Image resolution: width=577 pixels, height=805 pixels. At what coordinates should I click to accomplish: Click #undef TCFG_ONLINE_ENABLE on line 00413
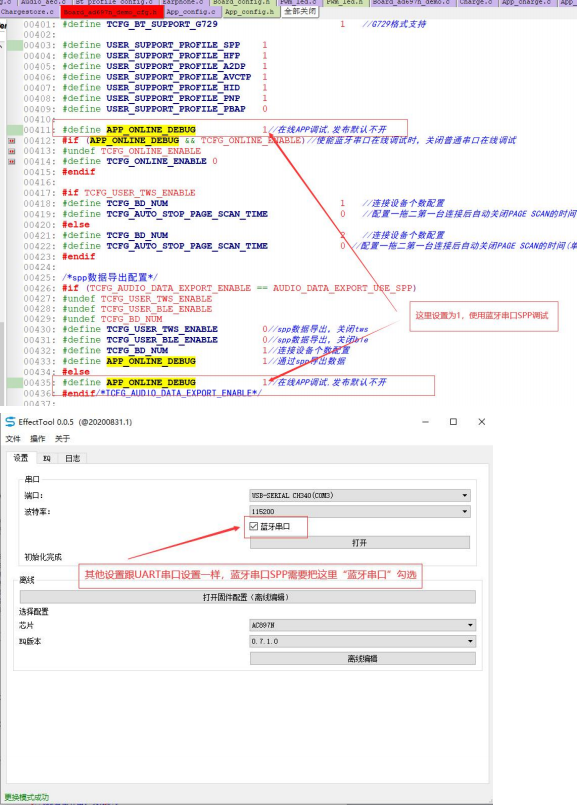click(x=131, y=151)
